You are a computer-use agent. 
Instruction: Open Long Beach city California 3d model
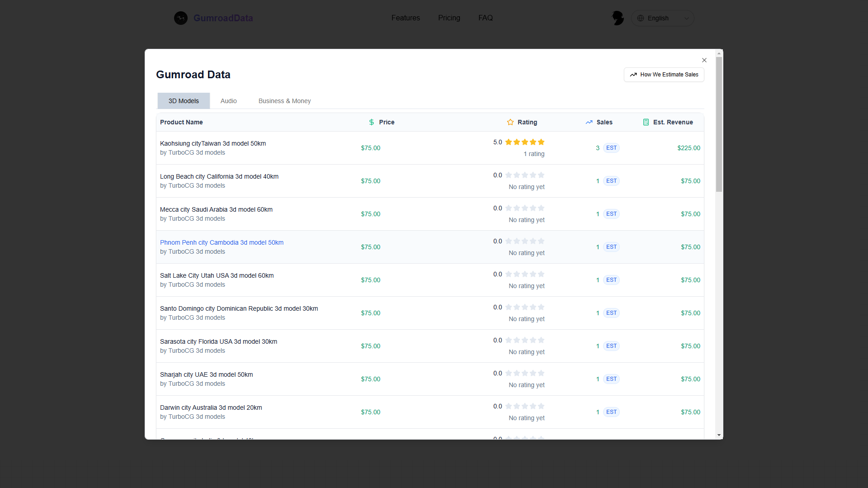tap(219, 176)
